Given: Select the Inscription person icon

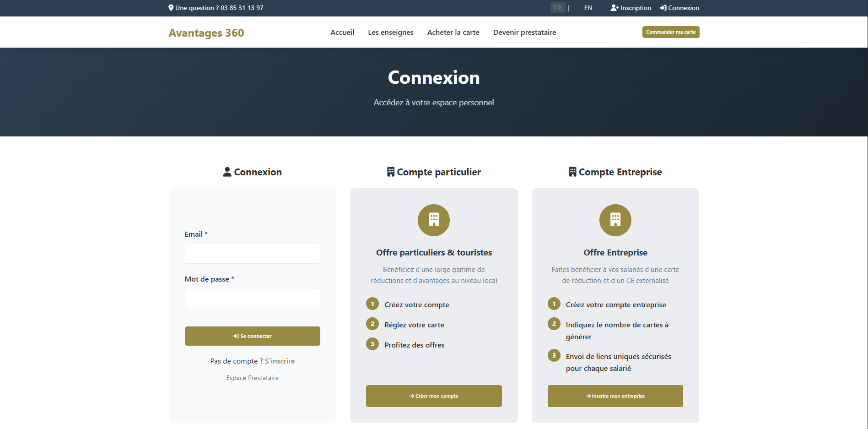Looking at the screenshot, I should (614, 7).
